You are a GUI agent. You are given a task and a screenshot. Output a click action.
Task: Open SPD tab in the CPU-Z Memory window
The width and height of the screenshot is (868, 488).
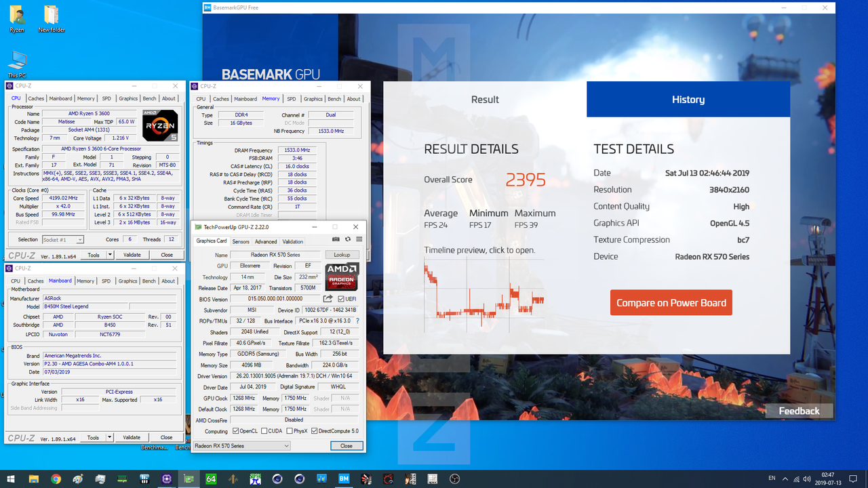[x=291, y=99]
